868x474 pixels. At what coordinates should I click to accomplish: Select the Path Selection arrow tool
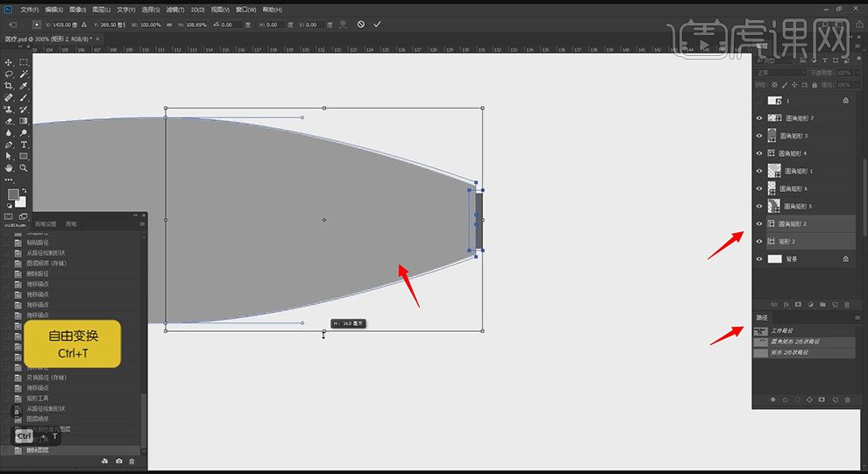8,156
